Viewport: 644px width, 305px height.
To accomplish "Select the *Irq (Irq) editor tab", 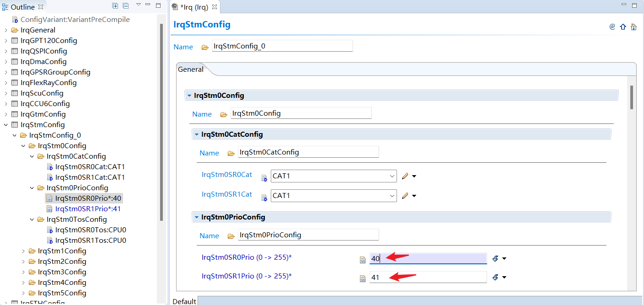I will click(194, 7).
